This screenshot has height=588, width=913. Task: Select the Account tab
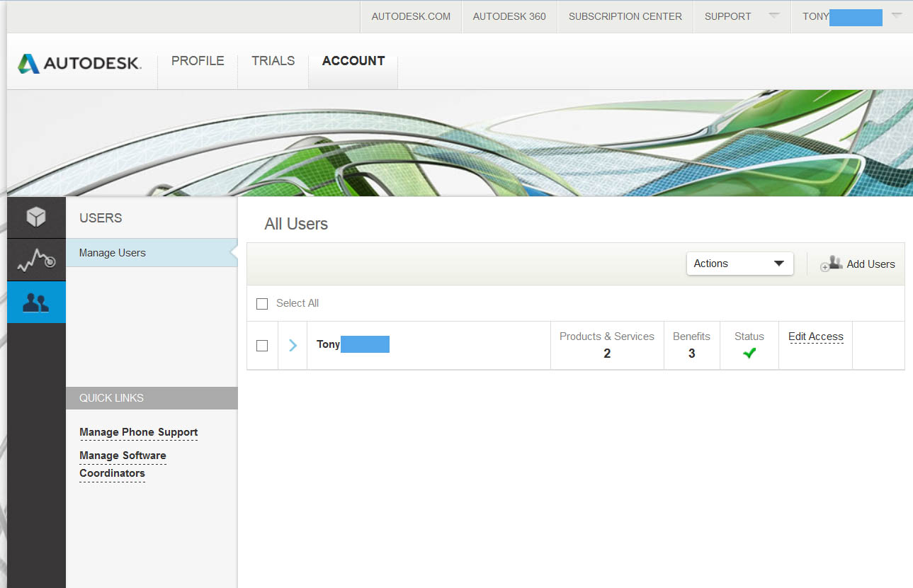click(x=353, y=61)
